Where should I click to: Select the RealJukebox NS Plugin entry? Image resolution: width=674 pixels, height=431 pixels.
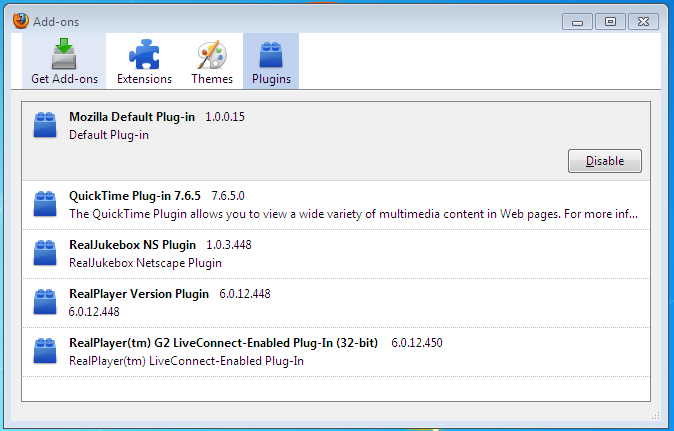pos(336,254)
